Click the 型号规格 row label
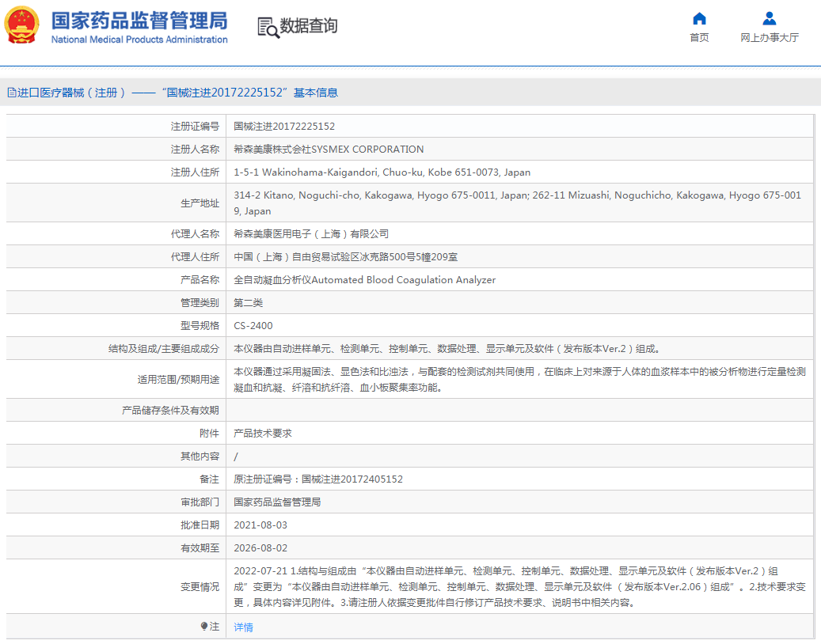 coord(200,326)
